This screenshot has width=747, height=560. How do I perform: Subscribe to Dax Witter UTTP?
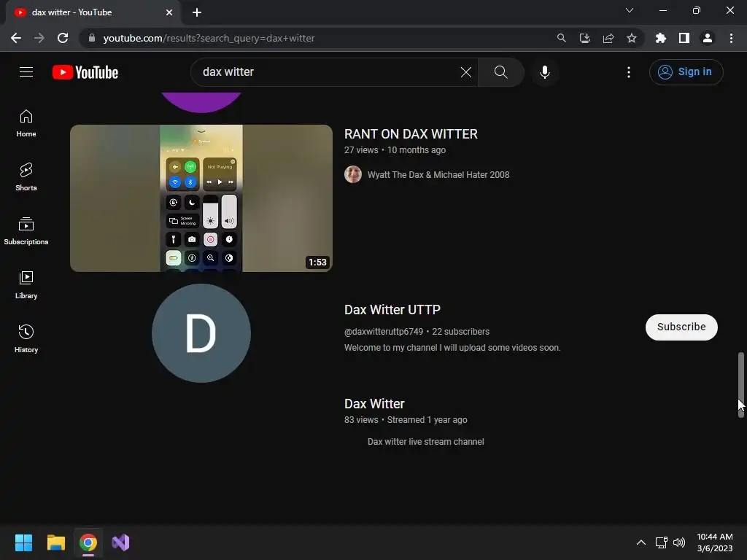681,327
